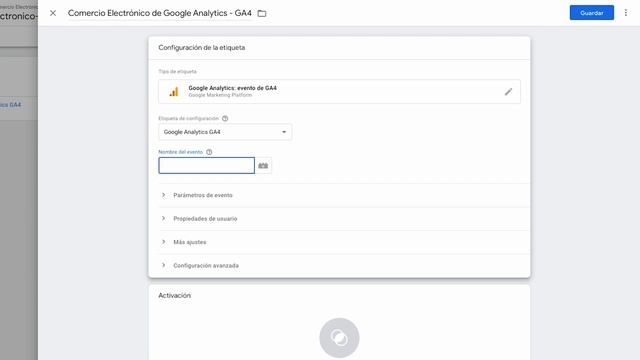Click the GA4 item in background list
The height and width of the screenshot is (360, 640).
[x=11, y=104]
